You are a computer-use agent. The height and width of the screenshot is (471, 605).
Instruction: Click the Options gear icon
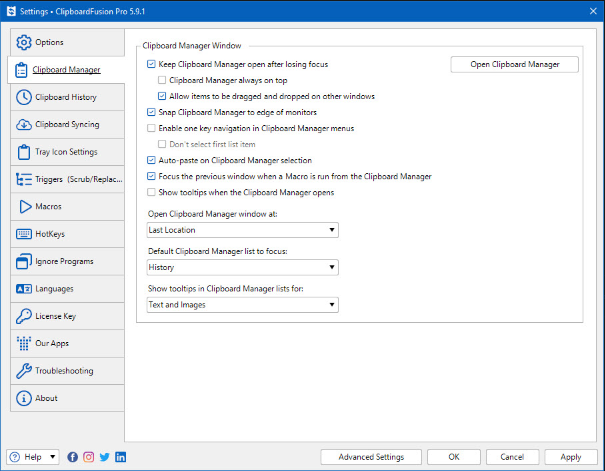(24, 42)
